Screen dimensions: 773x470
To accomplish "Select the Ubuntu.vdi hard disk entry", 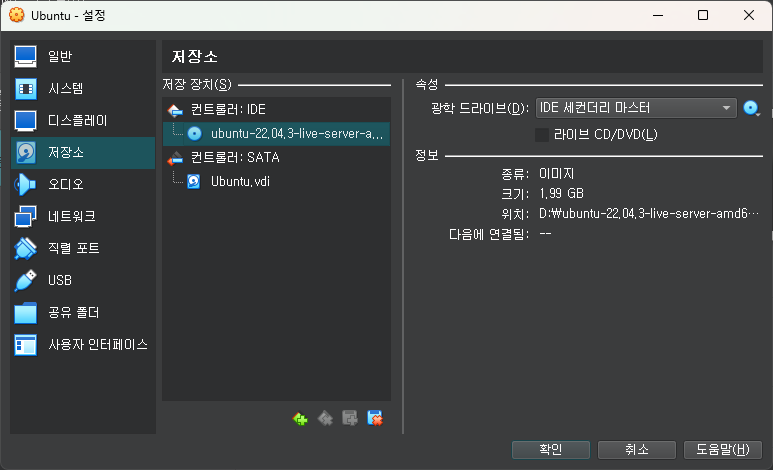I will (x=276, y=181).
